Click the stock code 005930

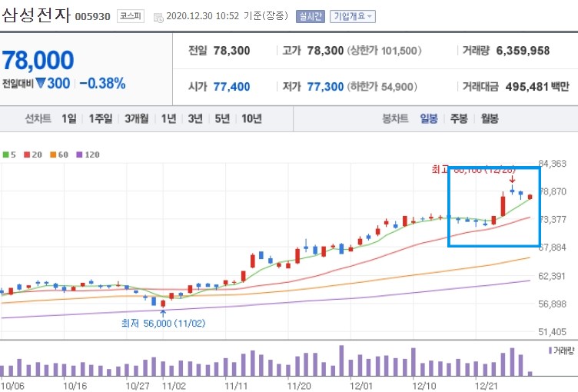[92, 17]
